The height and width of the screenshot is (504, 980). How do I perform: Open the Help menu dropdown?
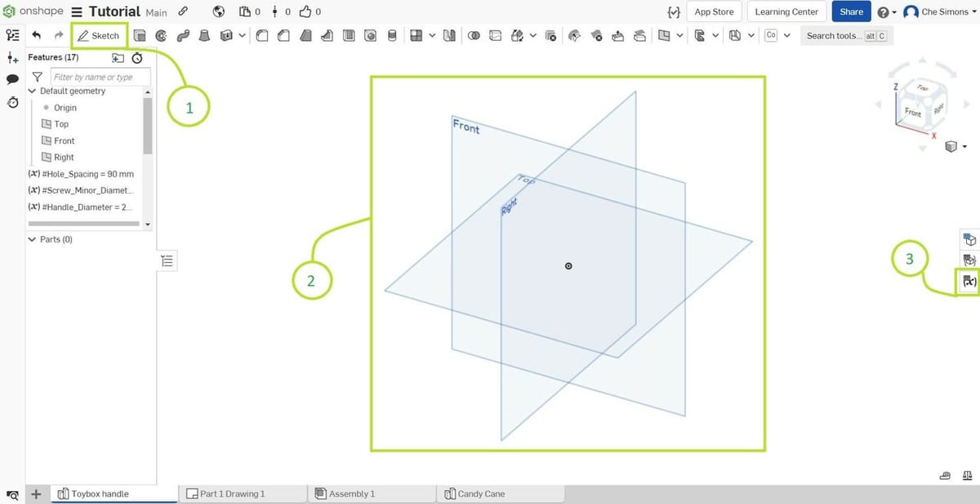pyautogui.click(x=886, y=12)
